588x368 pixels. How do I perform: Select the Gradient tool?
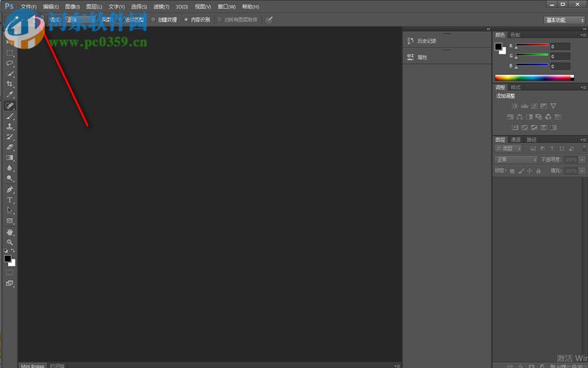(x=10, y=158)
